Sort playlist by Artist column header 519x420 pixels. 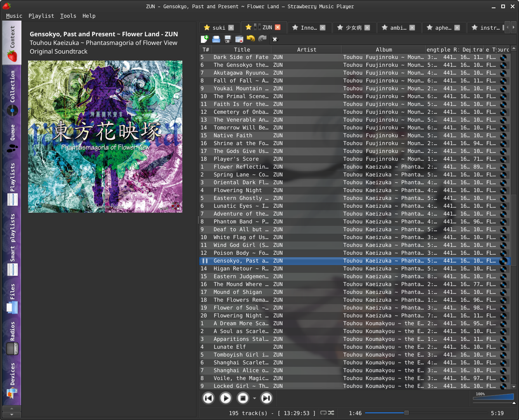pos(307,49)
